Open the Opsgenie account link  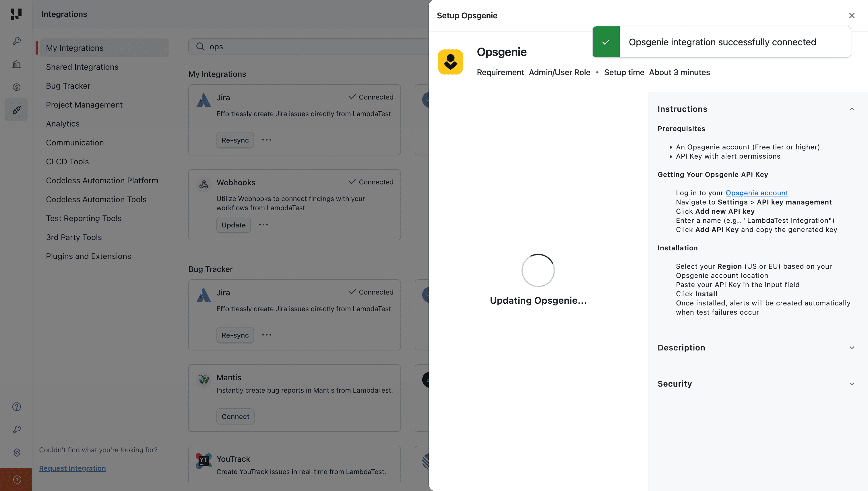(757, 192)
